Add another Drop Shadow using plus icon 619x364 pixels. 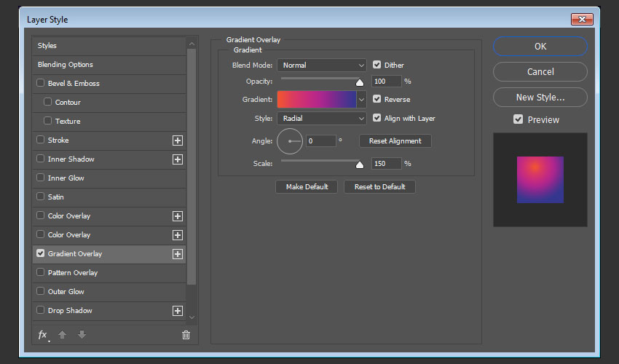[177, 311]
